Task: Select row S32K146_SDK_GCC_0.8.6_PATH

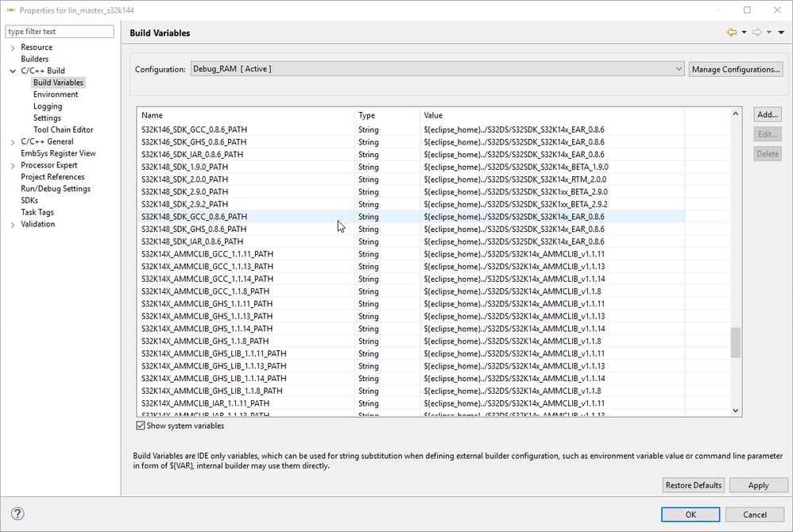Action: click(411, 129)
